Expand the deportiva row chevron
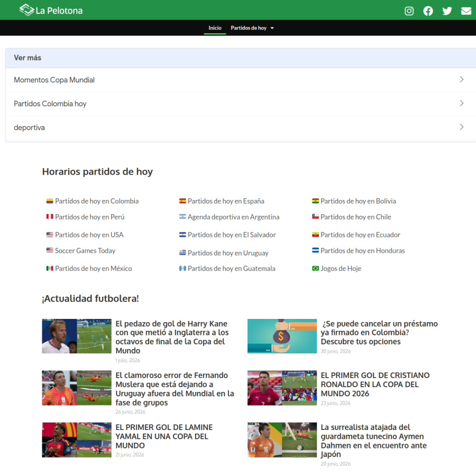Image resolution: width=476 pixels, height=476 pixels. 461,127
